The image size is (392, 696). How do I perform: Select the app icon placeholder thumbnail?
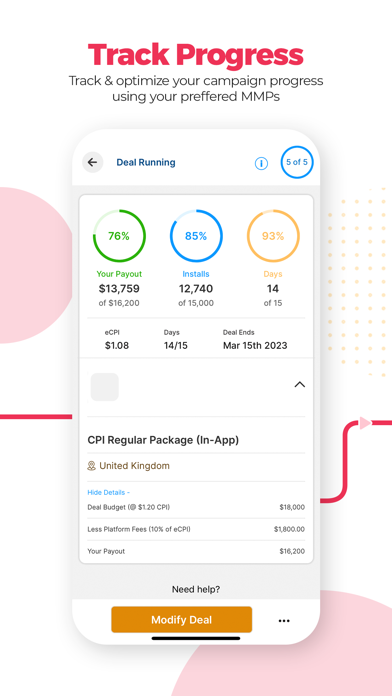(x=105, y=387)
